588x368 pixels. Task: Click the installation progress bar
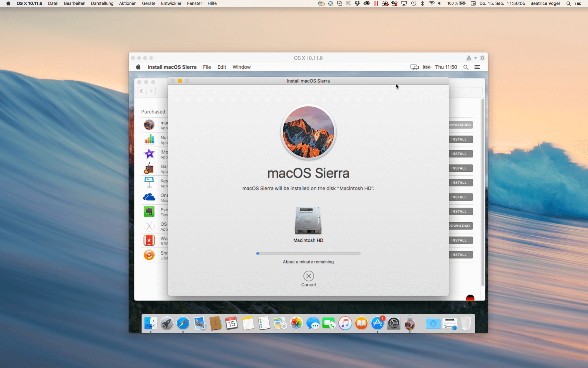pyautogui.click(x=308, y=254)
